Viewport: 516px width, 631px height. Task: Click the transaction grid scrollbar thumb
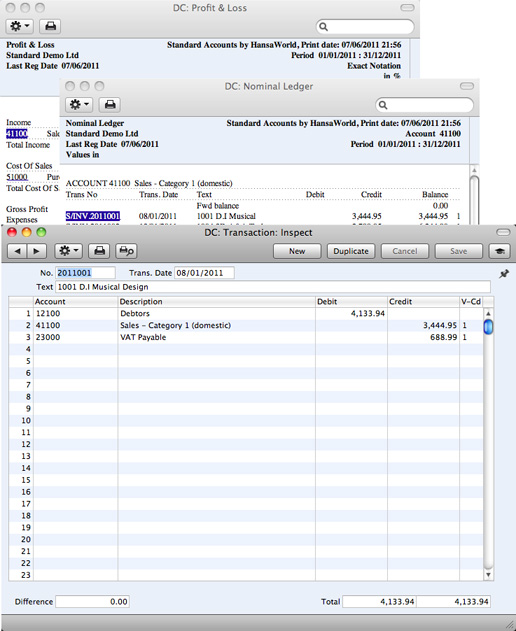coord(488,326)
